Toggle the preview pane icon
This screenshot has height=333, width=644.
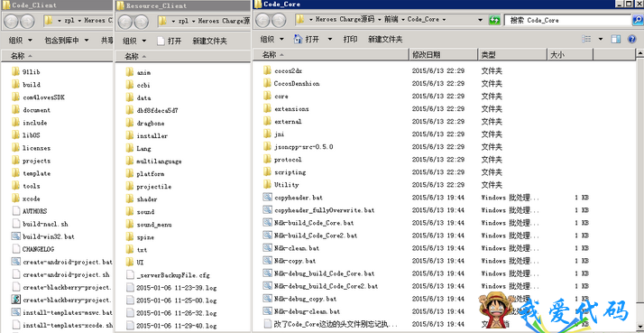point(616,39)
